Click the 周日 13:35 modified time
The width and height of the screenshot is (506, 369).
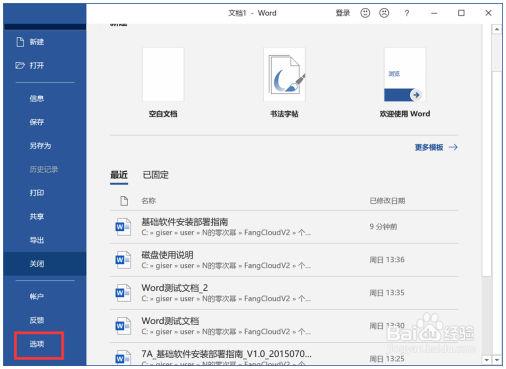tap(387, 293)
